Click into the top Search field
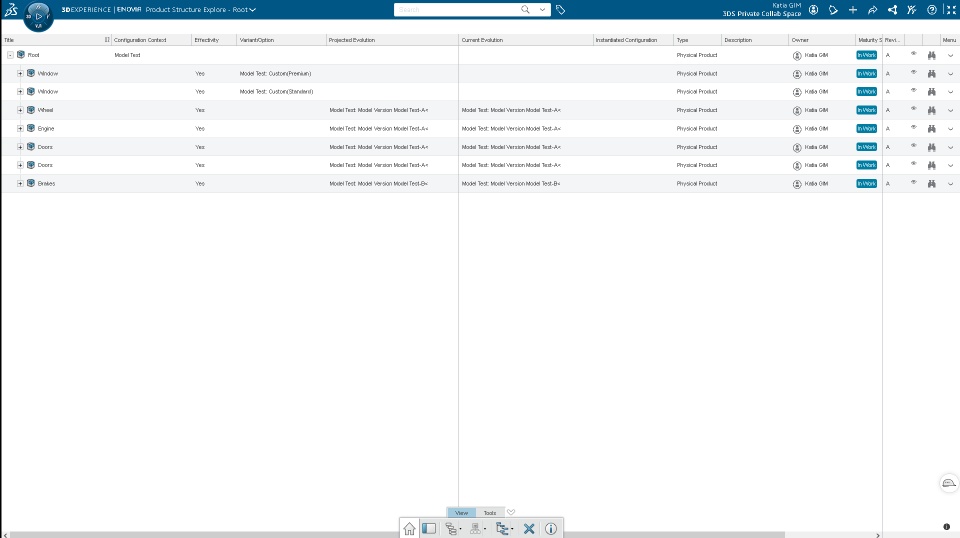The image size is (960, 538). pyautogui.click(x=456, y=10)
